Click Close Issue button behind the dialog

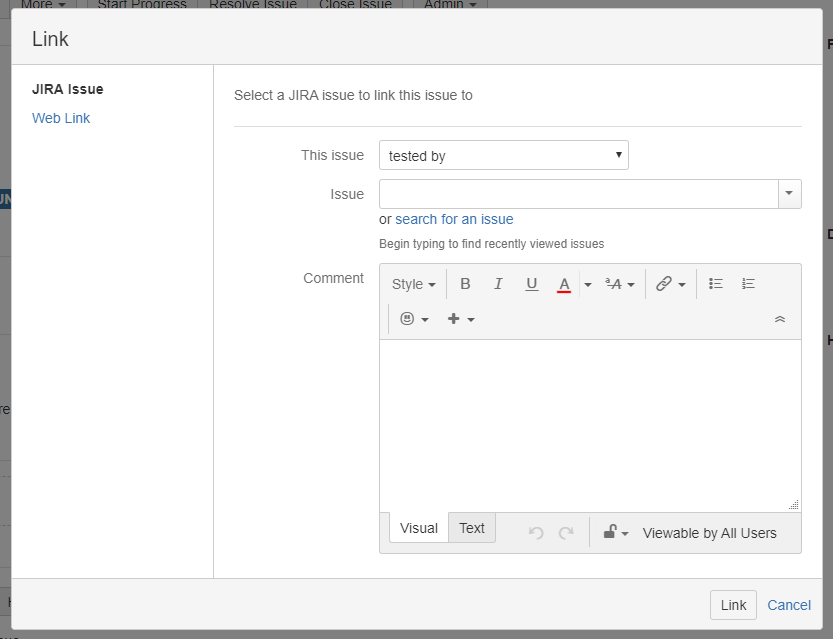pos(355,4)
